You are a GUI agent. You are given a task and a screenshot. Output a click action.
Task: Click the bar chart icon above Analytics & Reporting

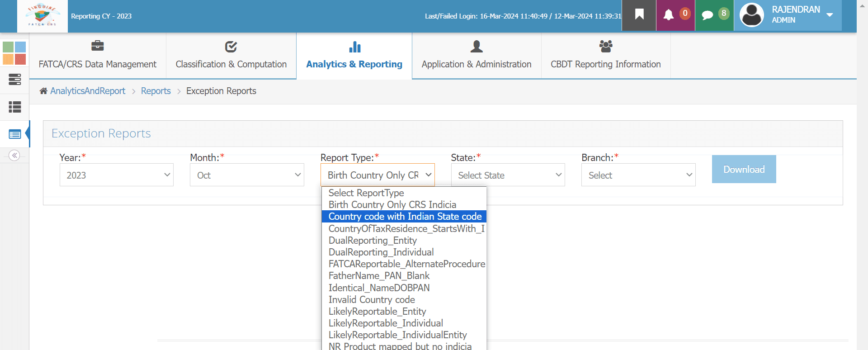(355, 47)
